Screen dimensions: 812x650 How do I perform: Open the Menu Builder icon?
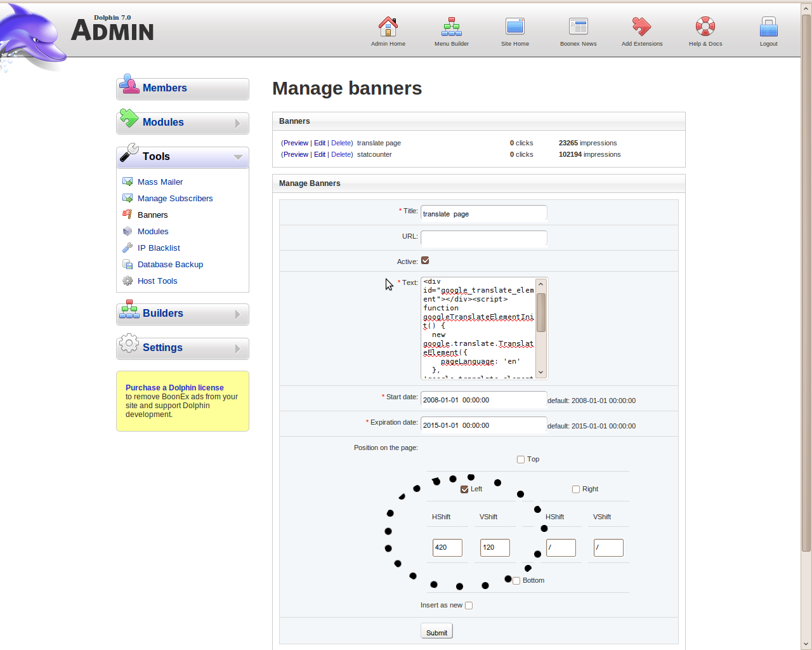(451, 27)
